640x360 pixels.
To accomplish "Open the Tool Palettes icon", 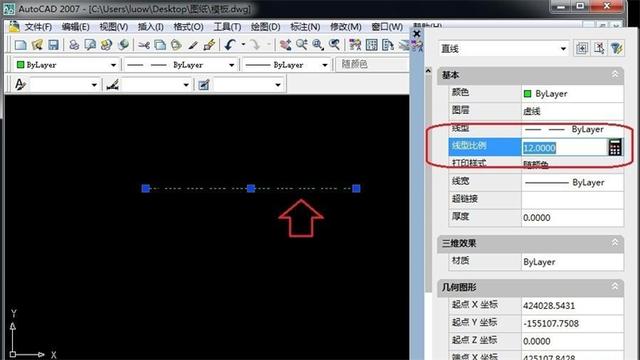I will click(x=388, y=44).
